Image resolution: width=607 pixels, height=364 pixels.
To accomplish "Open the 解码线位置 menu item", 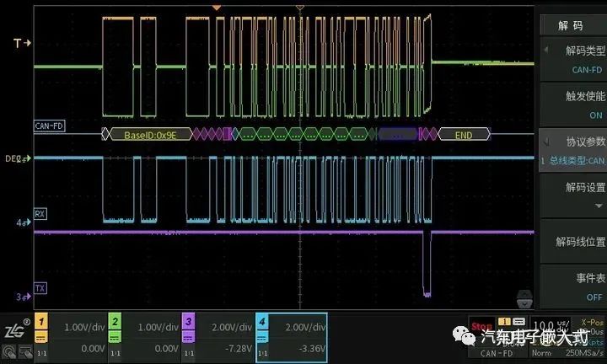I will tap(573, 242).
